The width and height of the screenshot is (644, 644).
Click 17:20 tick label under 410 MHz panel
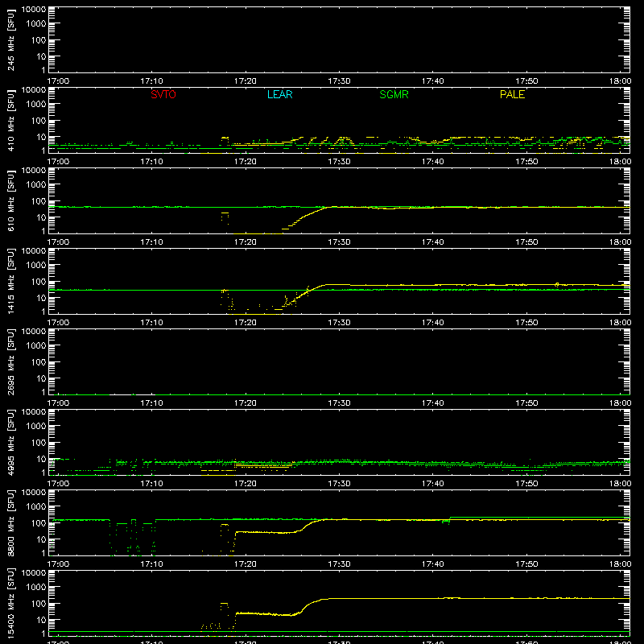tap(246, 162)
